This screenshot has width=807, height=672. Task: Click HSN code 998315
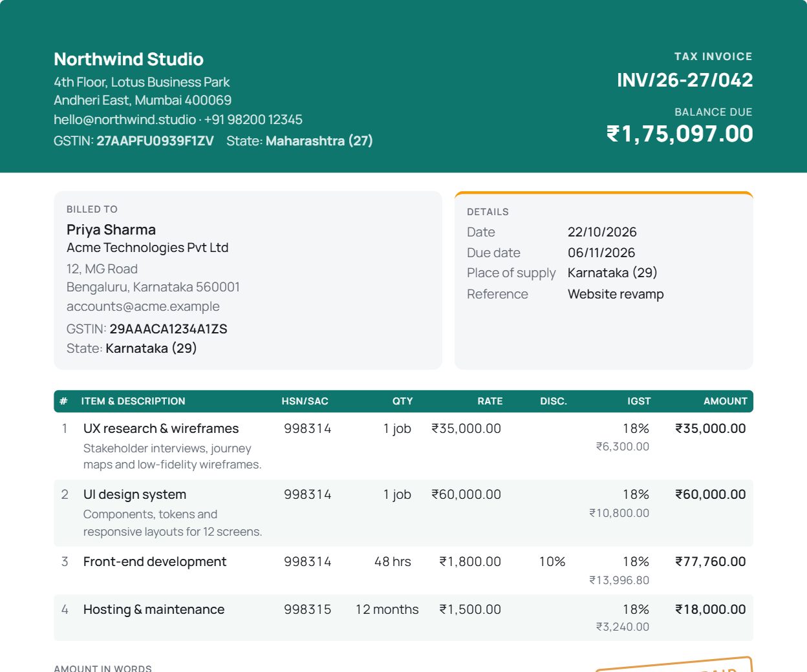tap(308, 609)
